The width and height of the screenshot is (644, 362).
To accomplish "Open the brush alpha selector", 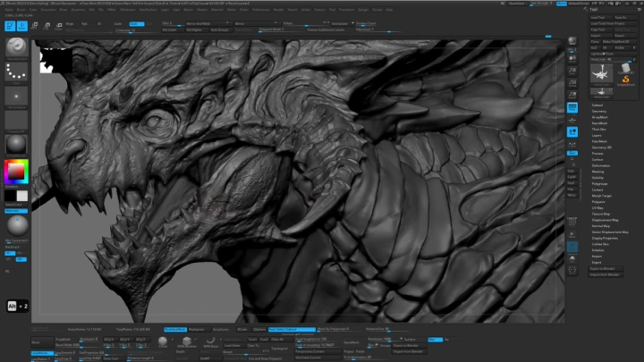I will coord(16,97).
